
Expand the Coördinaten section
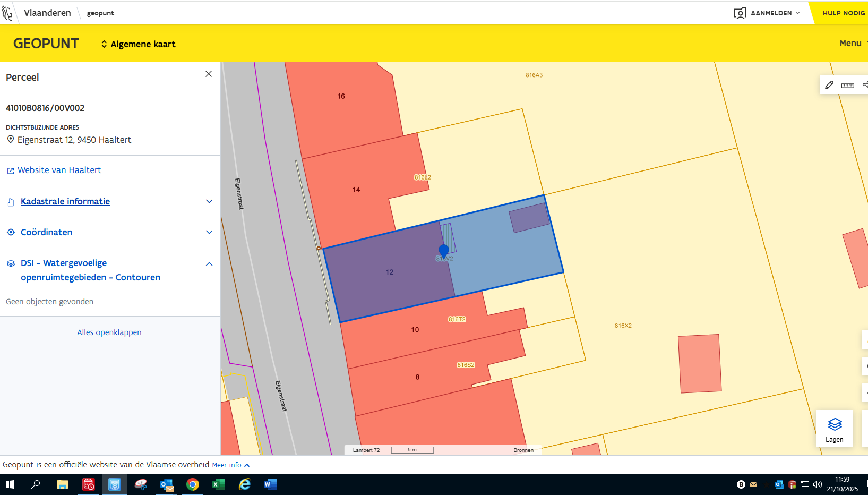pyautogui.click(x=209, y=232)
